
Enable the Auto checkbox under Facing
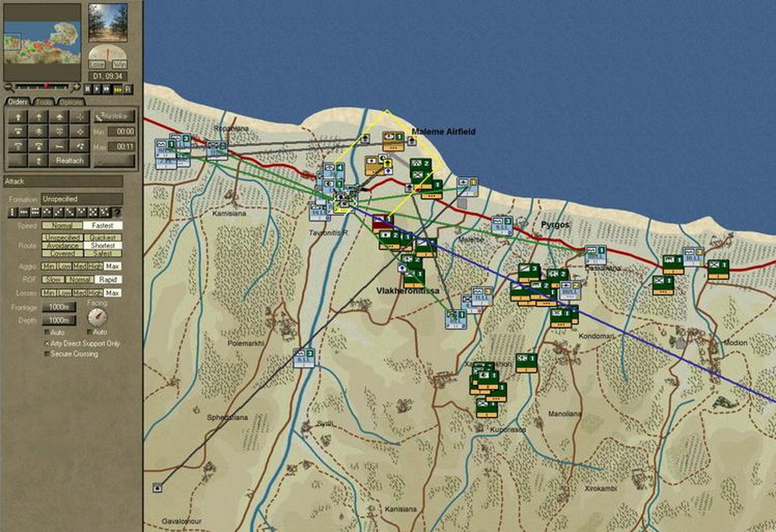(x=89, y=332)
